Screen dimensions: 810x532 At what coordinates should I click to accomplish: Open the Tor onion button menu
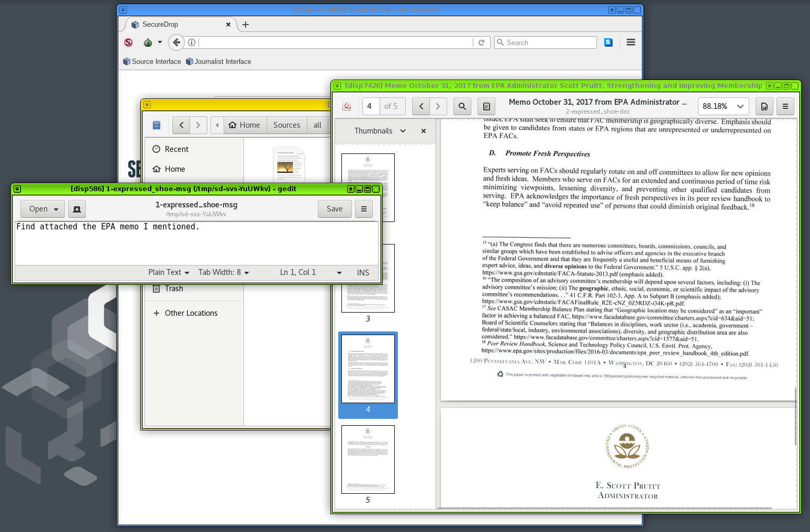[152, 42]
